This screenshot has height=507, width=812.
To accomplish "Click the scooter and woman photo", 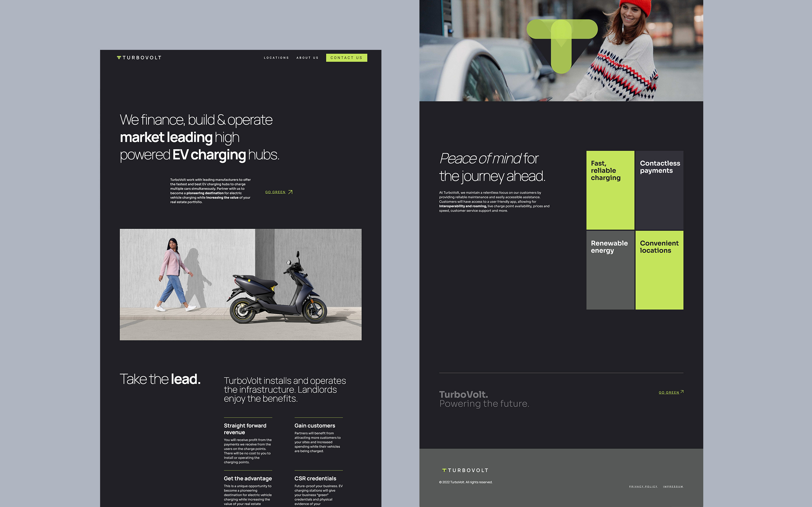I will [240, 284].
